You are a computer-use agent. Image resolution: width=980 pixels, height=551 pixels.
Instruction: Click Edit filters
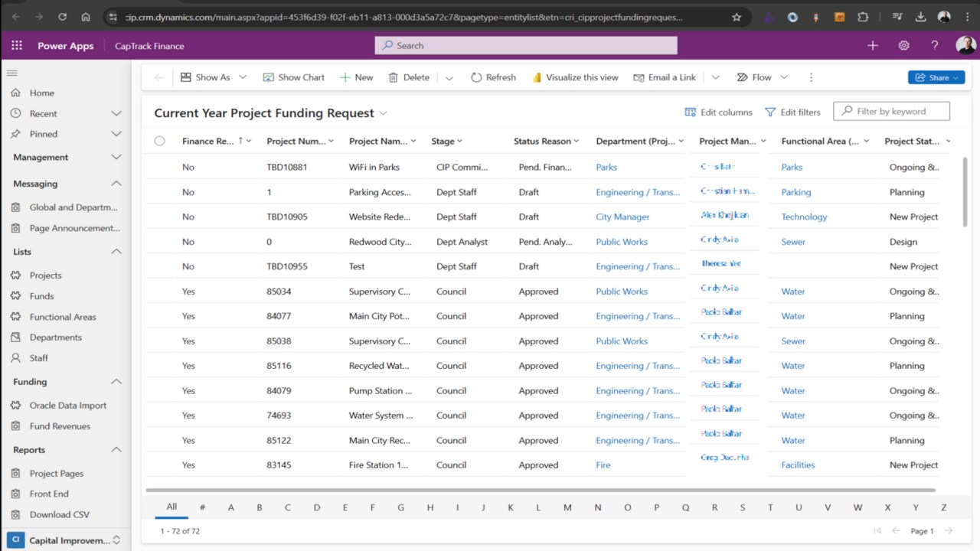[x=792, y=112]
